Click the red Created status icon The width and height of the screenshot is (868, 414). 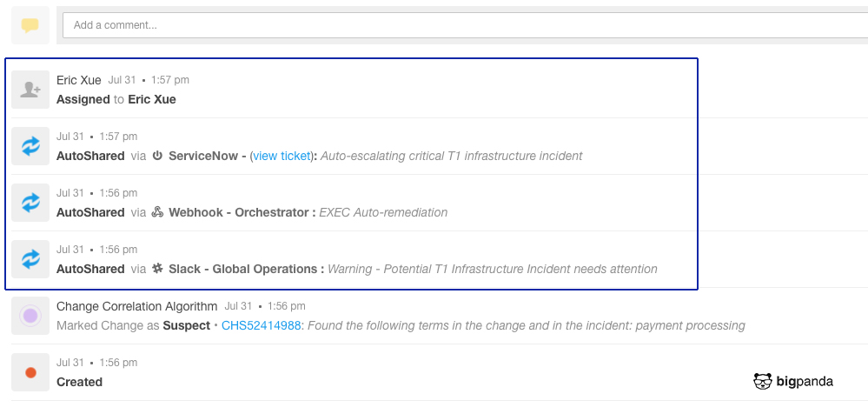click(30, 372)
